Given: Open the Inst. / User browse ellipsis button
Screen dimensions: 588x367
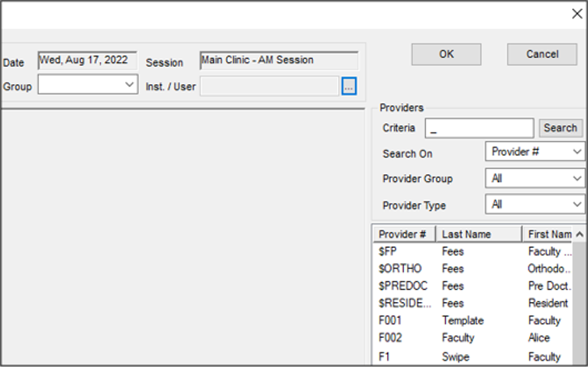Looking at the screenshot, I should coord(348,86).
